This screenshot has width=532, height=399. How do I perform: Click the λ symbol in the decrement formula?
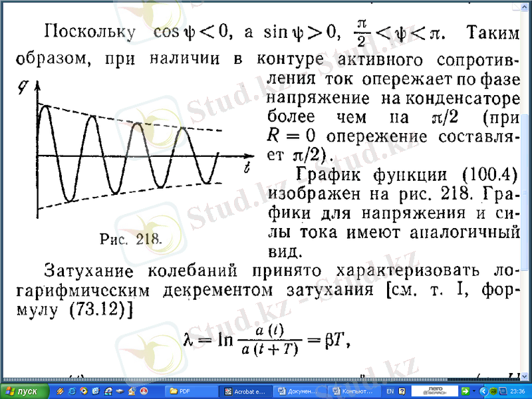click(188, 339)
